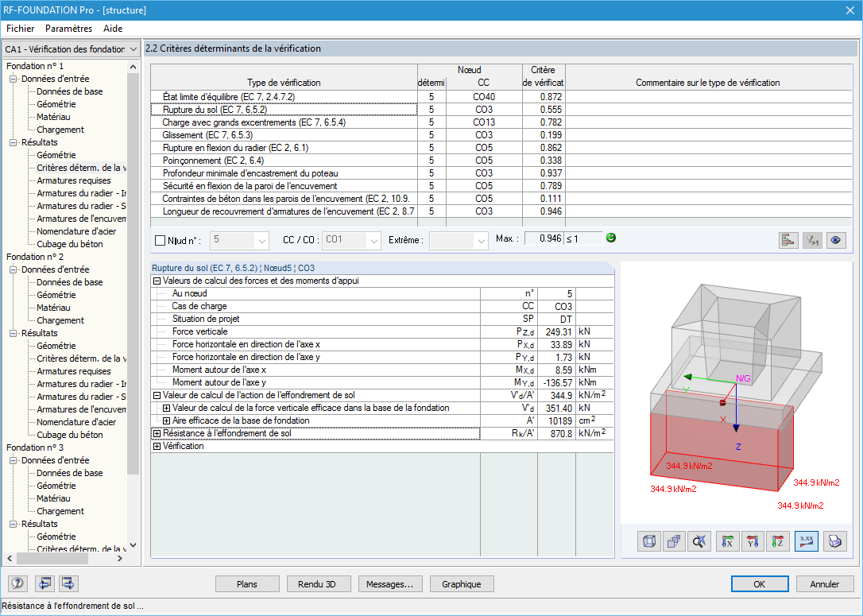The image size is (863, 616).
Task: Expand Résistance à l'effondrement de sol row
Action: point(157,434)
